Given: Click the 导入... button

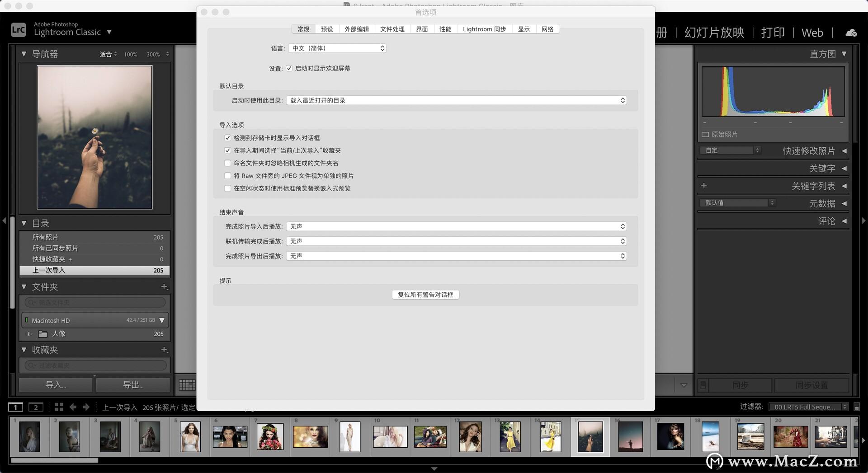Looking at the screenshot, I should 56,385.
